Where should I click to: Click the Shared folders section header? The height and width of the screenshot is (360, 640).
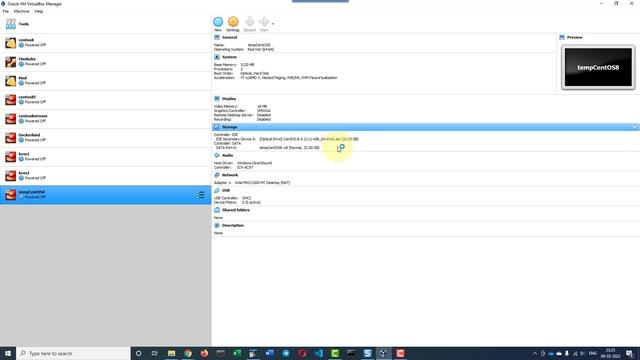236,210
